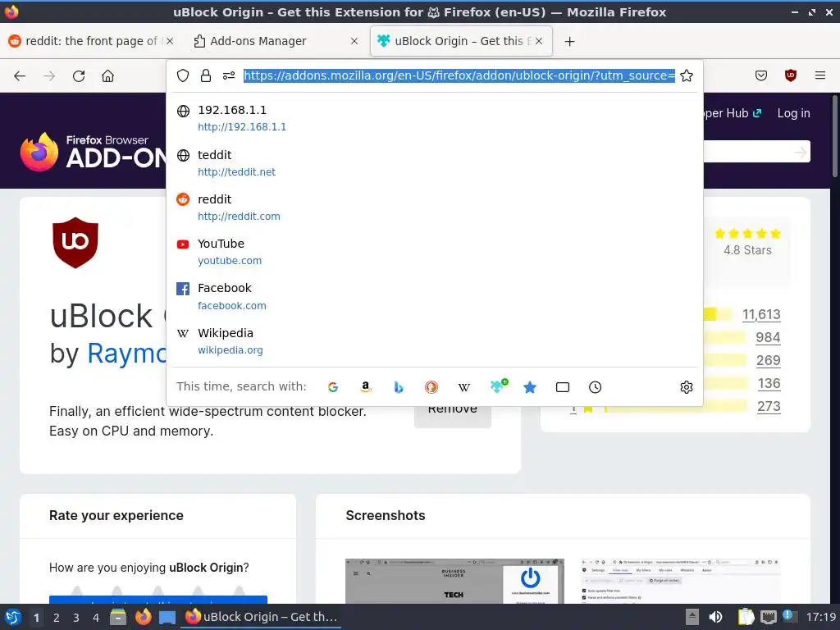Screen dimensions: 840x630
Task: Launch Firefox from taskbar icon
Action: [143, 617]
